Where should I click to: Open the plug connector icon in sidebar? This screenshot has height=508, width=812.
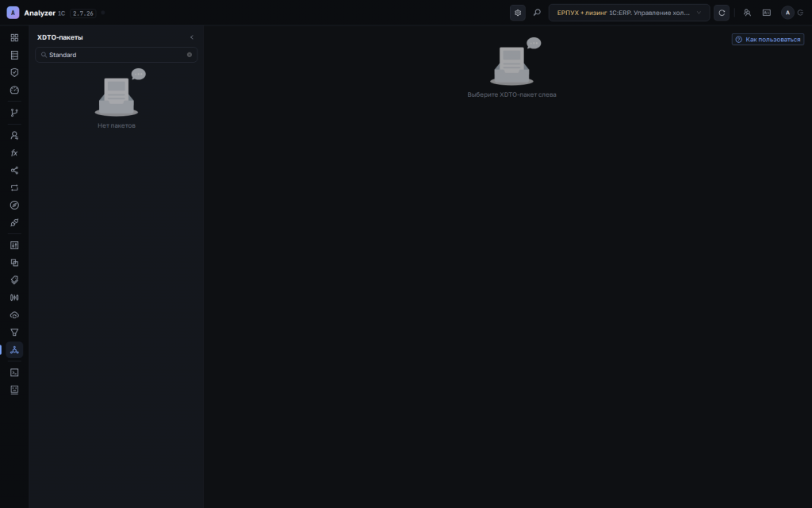pyautogui.click(x=14, y=223)
